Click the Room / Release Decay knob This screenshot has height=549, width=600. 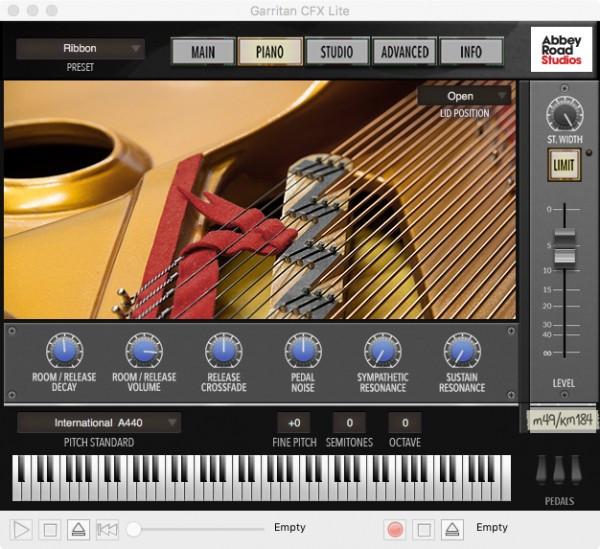click(x=64, y=350)
